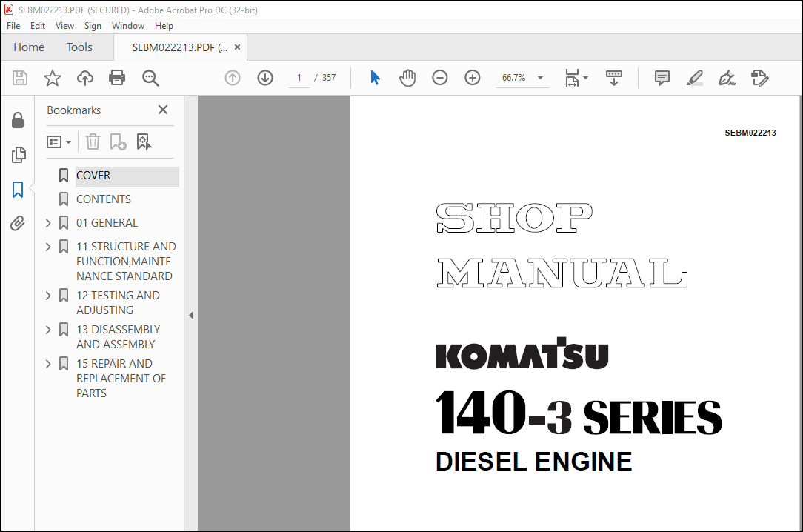Go to previous page arrow button
Image resolution: width=803 pixels, height=532 pixels.
[x=233, y=78]
